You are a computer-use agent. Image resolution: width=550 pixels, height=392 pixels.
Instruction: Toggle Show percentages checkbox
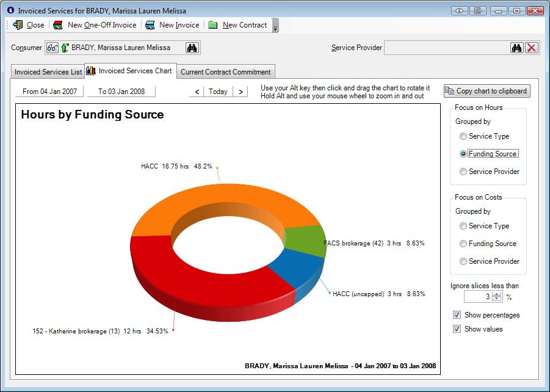tap(457, 315)
